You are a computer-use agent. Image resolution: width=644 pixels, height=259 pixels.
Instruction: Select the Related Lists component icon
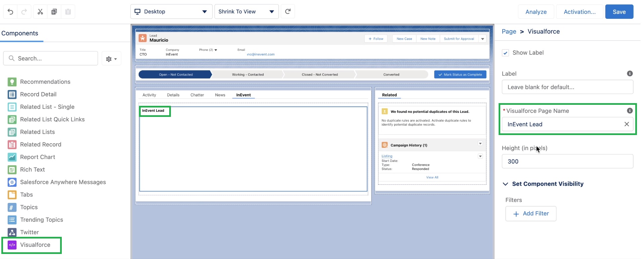(12, 132)
